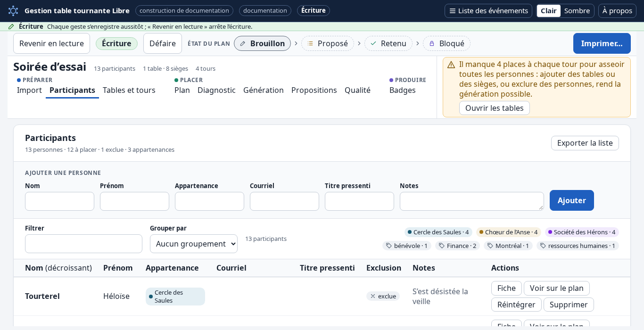
Task: Réintégrer Héloïse Tourterel
Action: pyautogui.click(x=516, y=305)
